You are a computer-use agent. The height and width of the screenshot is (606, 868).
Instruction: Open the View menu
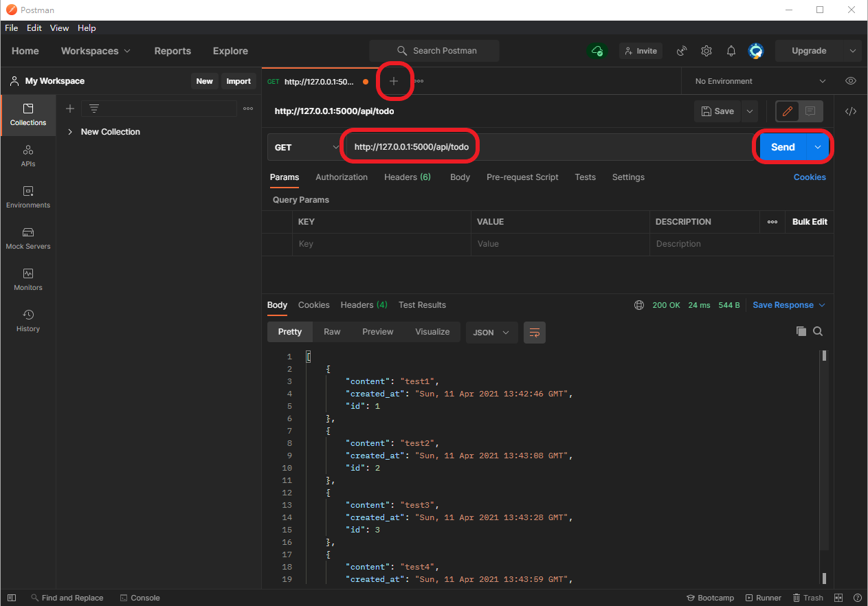[x=59, y=28]
